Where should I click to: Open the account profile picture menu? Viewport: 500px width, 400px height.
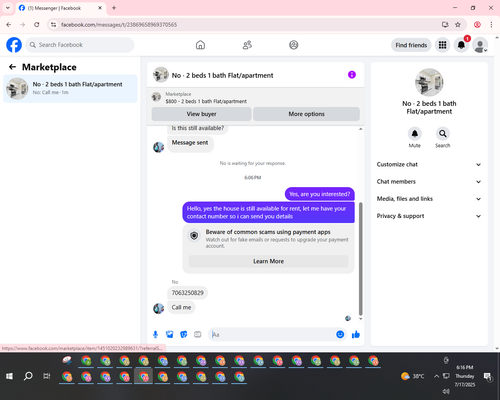[480, 45]
